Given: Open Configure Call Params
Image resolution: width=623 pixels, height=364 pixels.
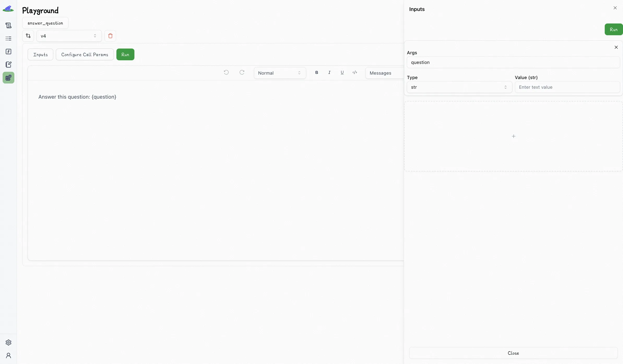Looking at the screenshot, I should point(85,55).
